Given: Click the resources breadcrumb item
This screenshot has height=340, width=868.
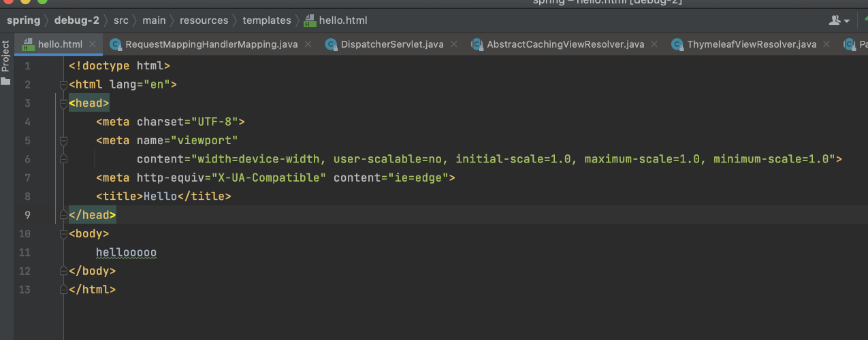Looking at the screenshot, I should 204,20.
